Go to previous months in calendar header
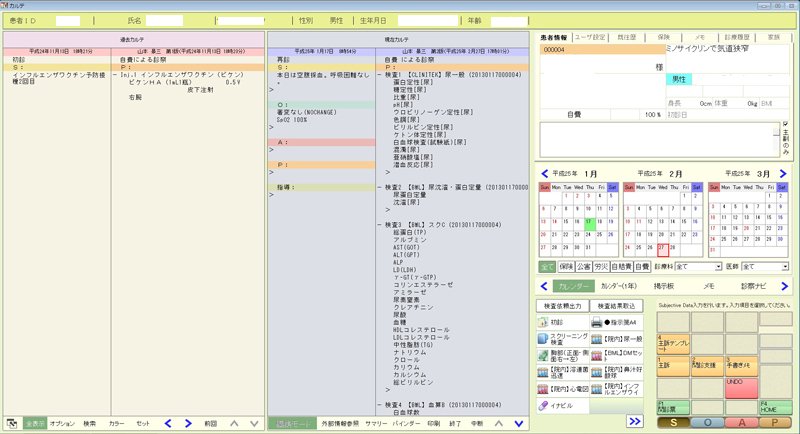Image resolution: width=800 pixels, height=434 pixels. 544,173
